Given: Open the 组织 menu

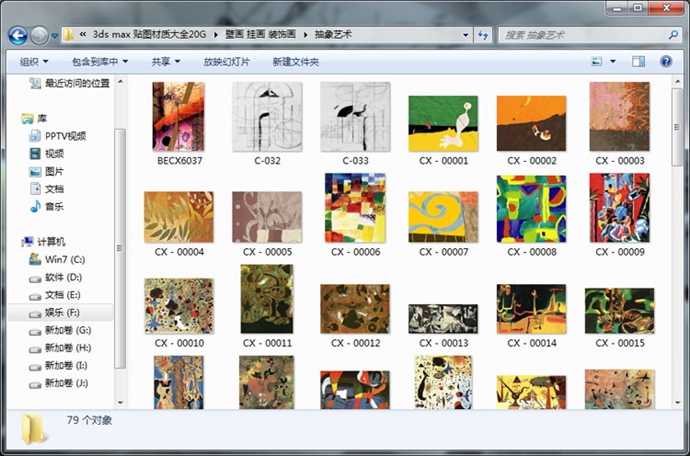Looking at the screenshot, I should 34,62.
